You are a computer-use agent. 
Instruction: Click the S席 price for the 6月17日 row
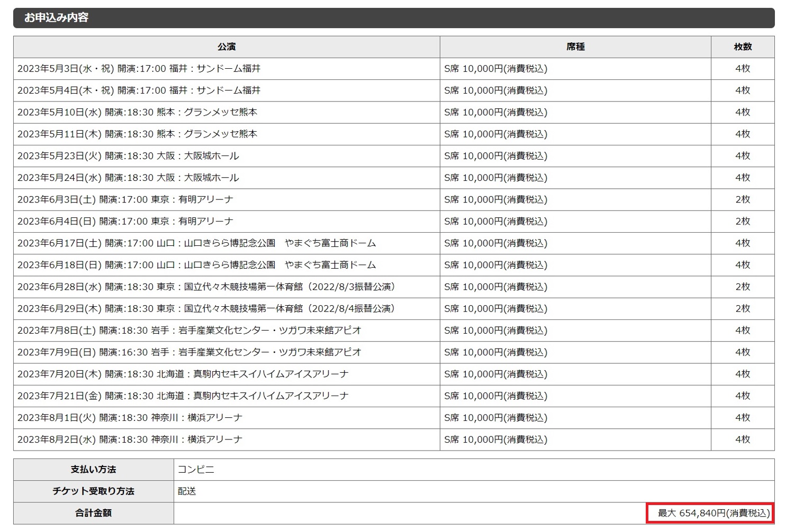click(x=496, y=243)
